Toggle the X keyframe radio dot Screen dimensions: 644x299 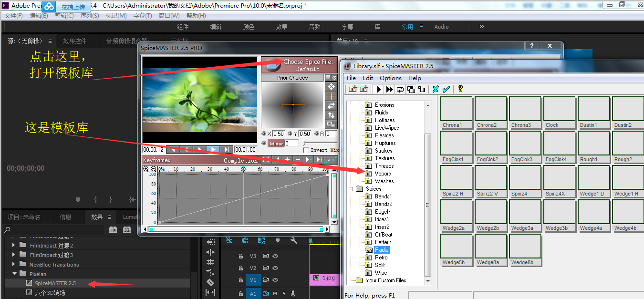pyautogui.click(x=264, y=134)
